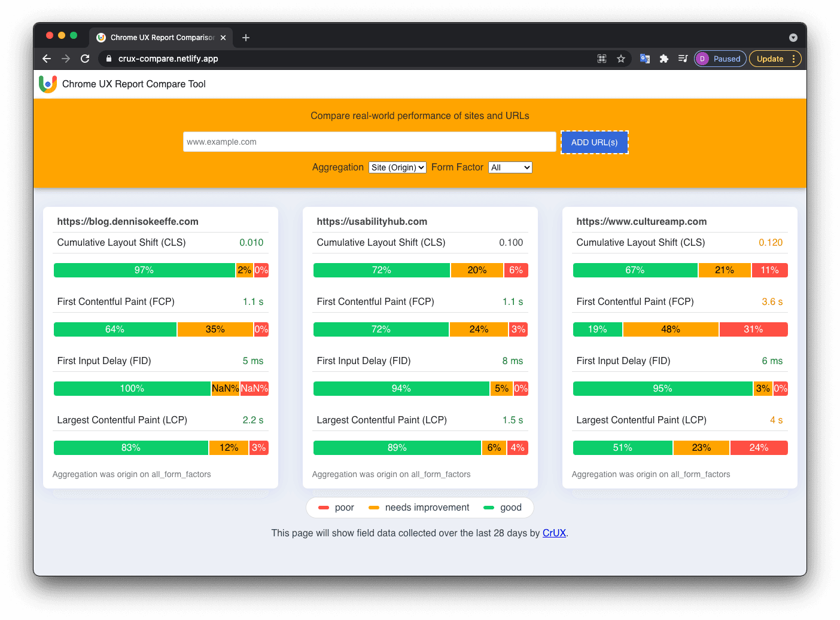
Task: Click the browser back arrow
Action: click(x=47, y=59)
